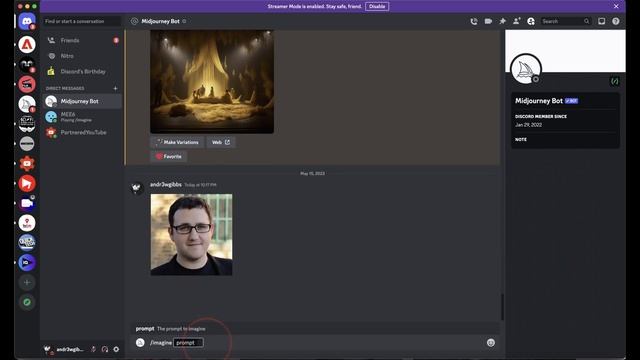The width and height of the screenshot is (640, 360).
Task: Click the Midjourney app command icon
Action: (140, 343)
